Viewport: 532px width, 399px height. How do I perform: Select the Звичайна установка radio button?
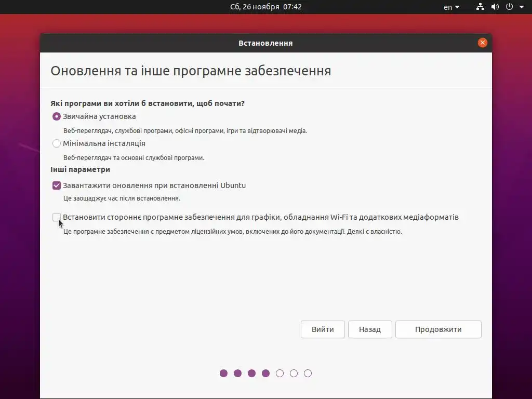[x=56, y=116]
